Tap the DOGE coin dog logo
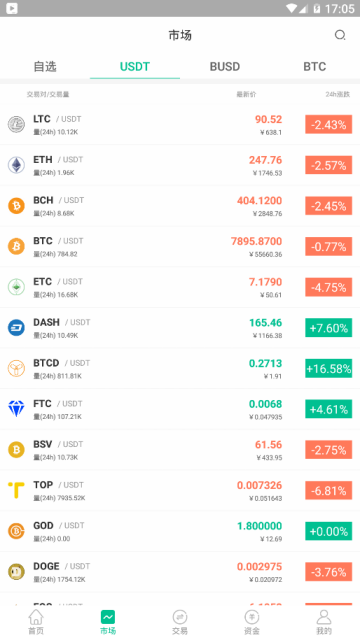 [x=16, y=571]
